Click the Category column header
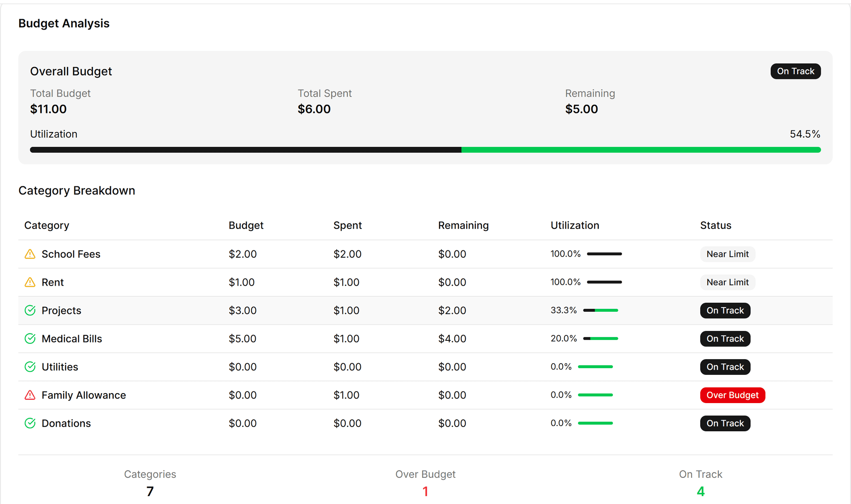The width and height of the screenshot is (851, 504). click(x=47, y=225)
